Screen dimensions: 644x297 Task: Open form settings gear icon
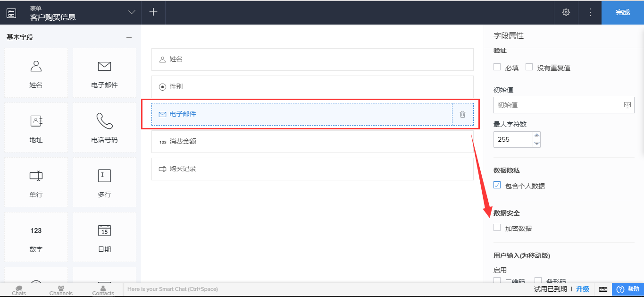[x=566, y=12]
